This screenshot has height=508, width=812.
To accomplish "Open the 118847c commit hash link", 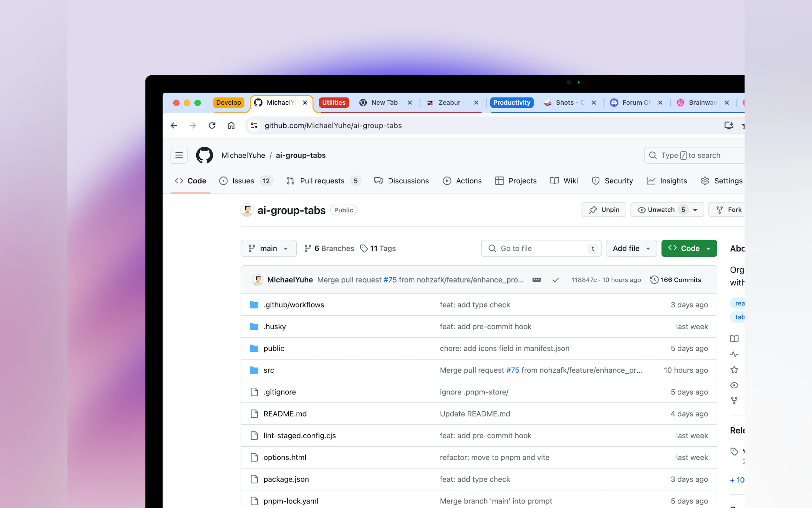I will 584,280.
